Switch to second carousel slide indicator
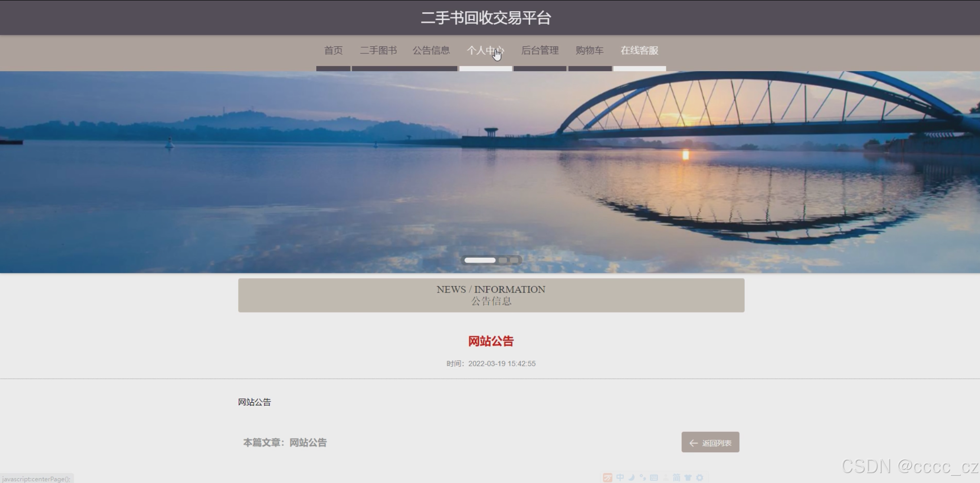Screen dimensions: 980x483 [503, 260]
